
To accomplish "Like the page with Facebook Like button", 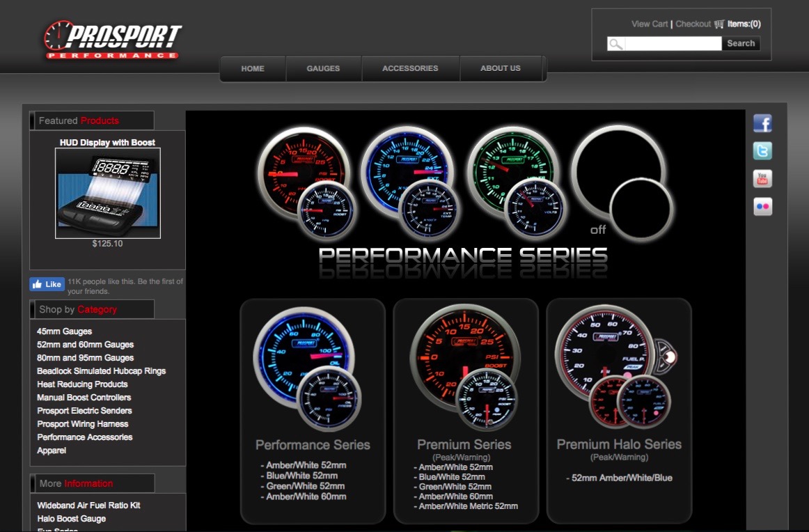I will (47, 284).
